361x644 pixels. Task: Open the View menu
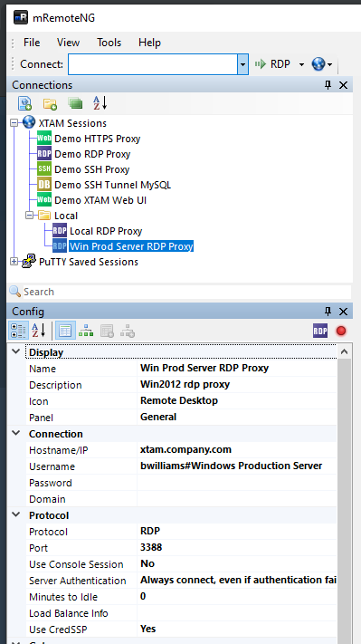[x=68, y=43]
